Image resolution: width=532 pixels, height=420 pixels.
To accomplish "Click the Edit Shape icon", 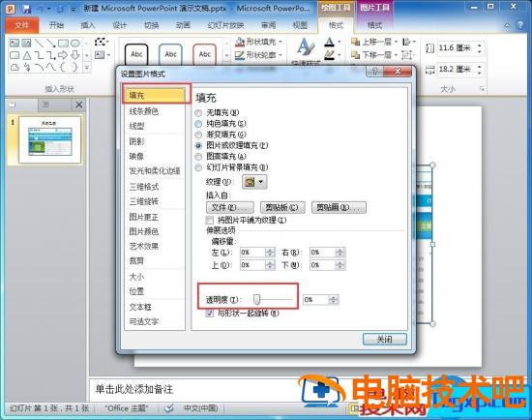I will pyautogui.click(x=101, y=42).
